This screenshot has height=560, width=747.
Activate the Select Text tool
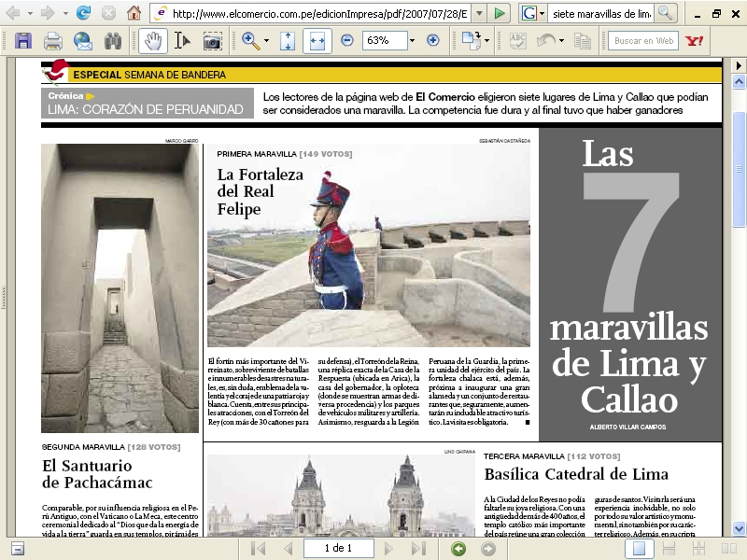182,41
